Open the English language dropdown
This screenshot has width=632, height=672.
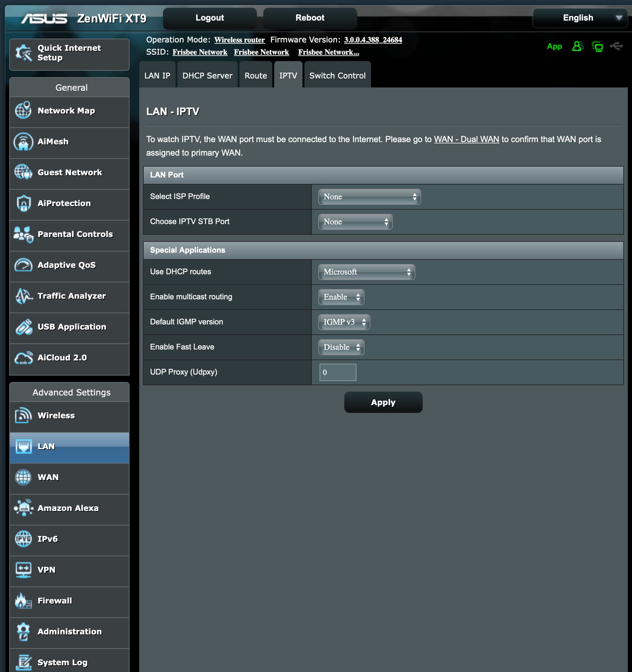point(580,18)
